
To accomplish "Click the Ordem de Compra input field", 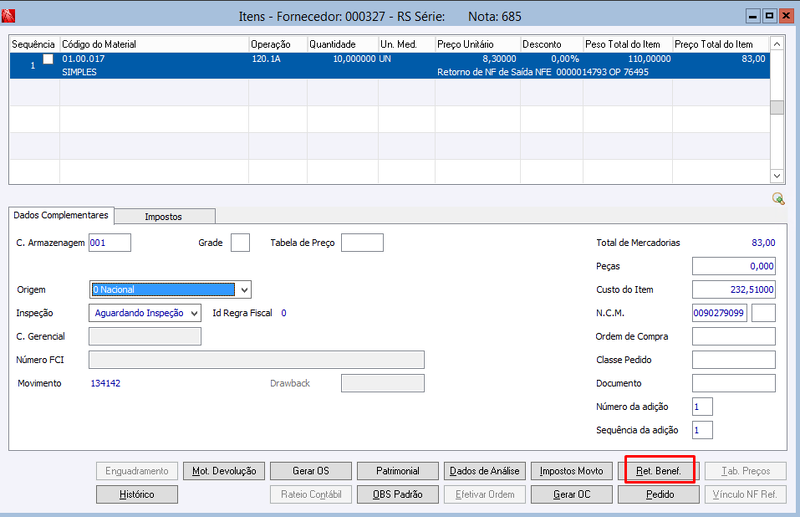I will click(734, 337).
